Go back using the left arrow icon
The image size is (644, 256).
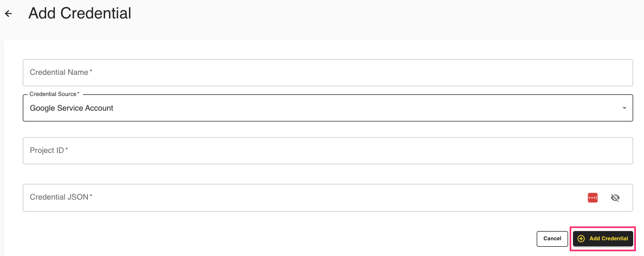[x=8, y=14]
